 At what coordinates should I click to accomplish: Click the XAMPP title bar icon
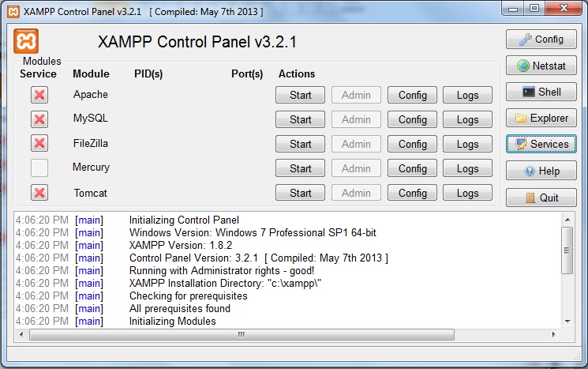point(13,12)
